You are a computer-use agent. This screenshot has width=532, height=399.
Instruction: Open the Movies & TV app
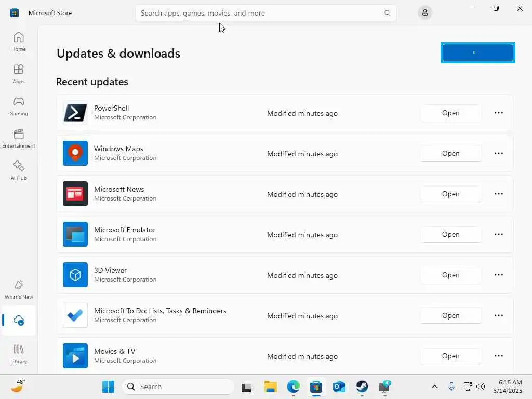(x=450, y=356)
